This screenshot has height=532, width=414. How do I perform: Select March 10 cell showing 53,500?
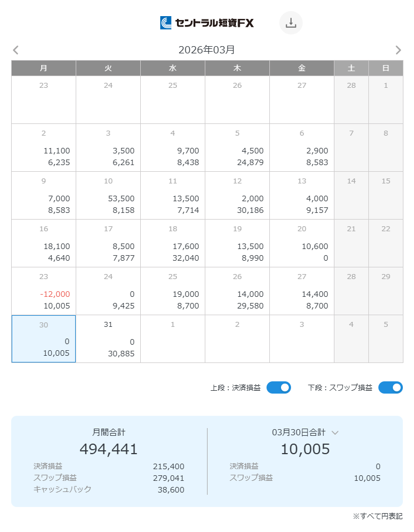coord(108,196)
